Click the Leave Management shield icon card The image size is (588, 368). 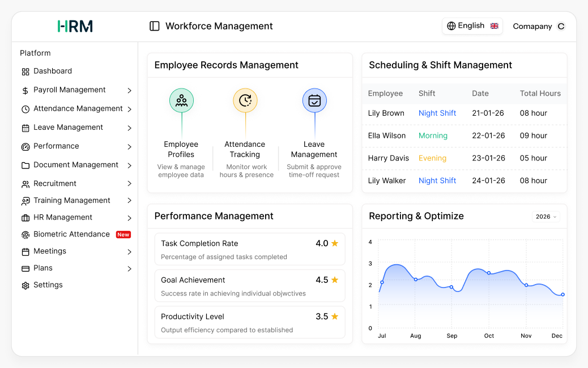click(x=314, y=101)
